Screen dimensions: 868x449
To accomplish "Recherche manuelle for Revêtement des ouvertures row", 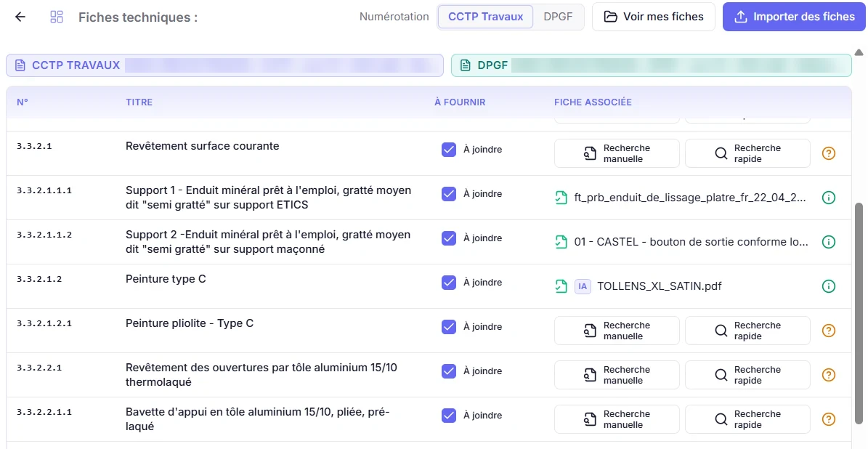I will coord(617,375).
